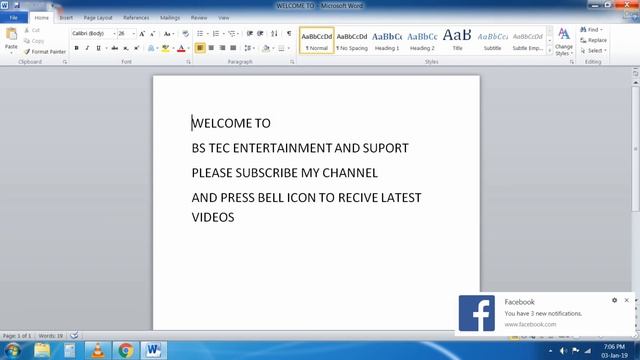Image resolution: width=640 pixels, height=360 pixels.
Task: Toggle Bold formatting
Action: pyautogui.click(x=76, y=48)
